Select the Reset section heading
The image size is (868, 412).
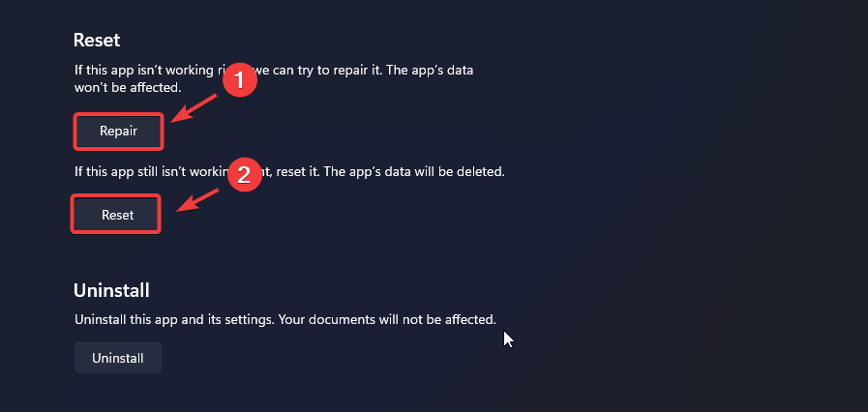click(x=96, y=41)
